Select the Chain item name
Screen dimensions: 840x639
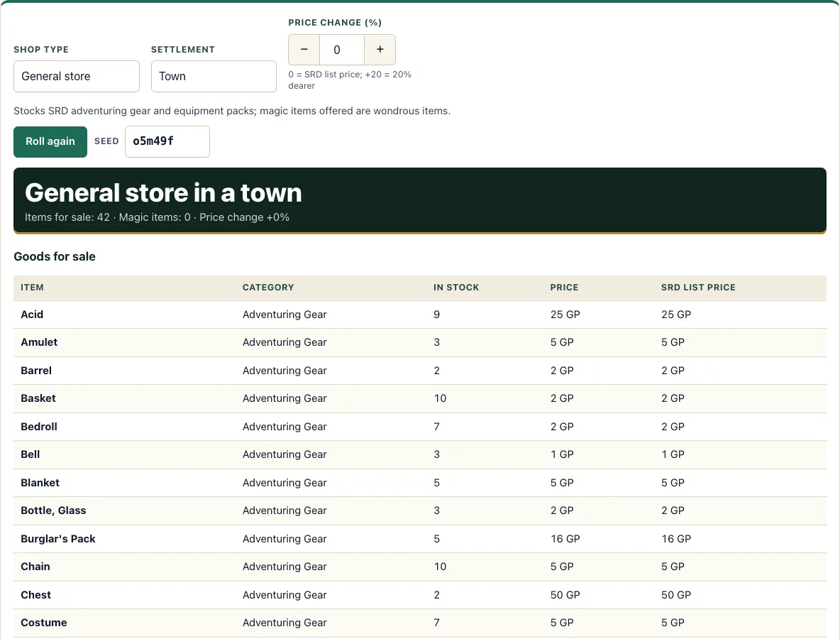tap(35, 567)
